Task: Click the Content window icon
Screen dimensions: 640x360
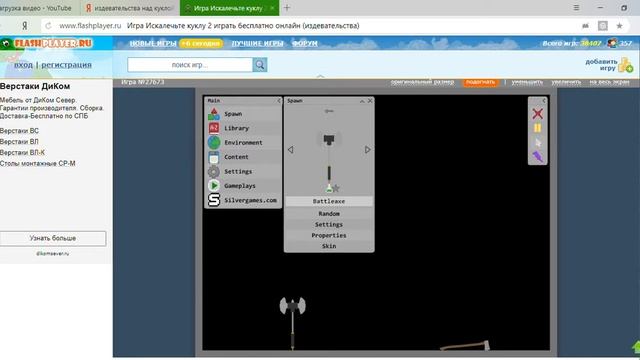Action: tap(213, 157)
